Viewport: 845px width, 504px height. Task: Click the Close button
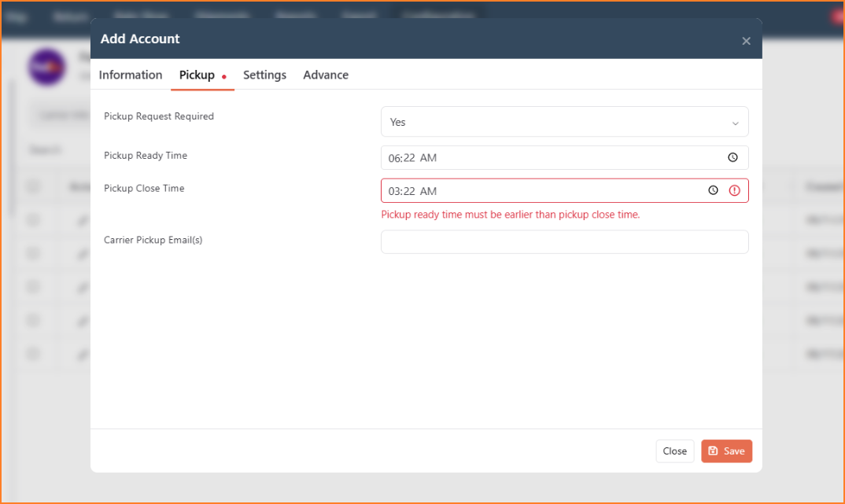click(674, 451)
